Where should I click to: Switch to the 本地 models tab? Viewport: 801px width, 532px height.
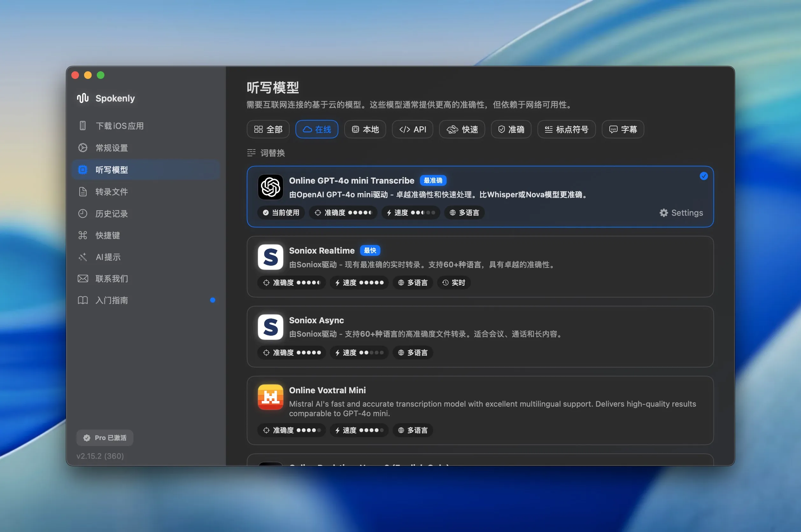pos(365,129)
